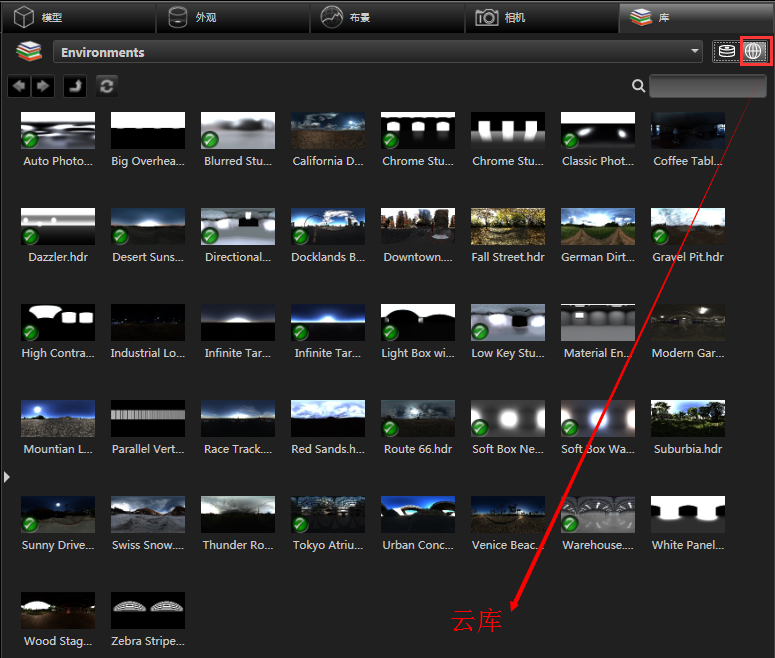Open the Environments category dropdown
The width and height of the screenshot is (775, 658).
(x=380, y=52)
